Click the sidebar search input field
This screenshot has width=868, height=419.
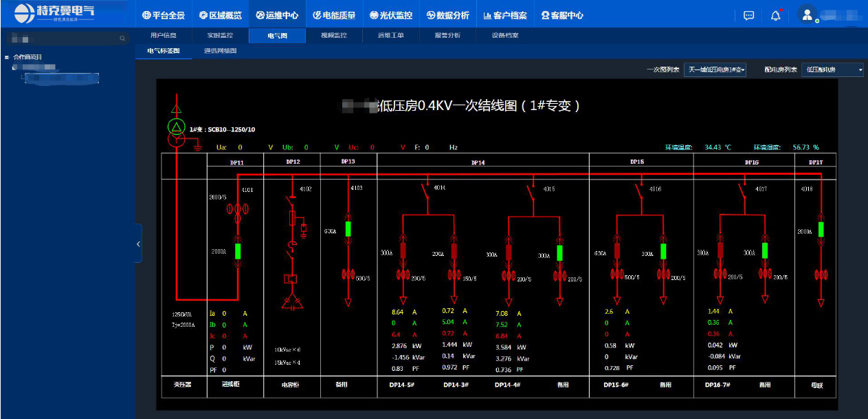click(x=62, y=39)
